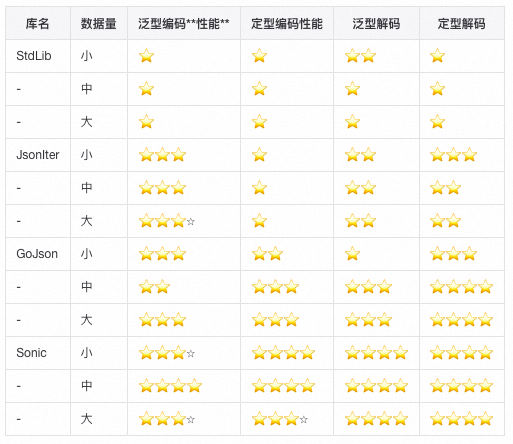Click the 数据量 column header
Viewport: 513px width, 444px height.
click(99, 23)
